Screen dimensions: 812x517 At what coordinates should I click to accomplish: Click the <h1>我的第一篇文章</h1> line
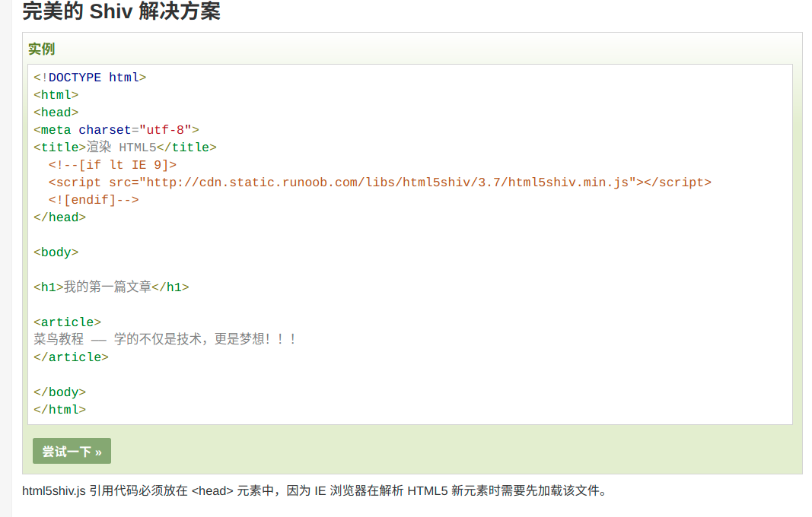tap(111, 287)
